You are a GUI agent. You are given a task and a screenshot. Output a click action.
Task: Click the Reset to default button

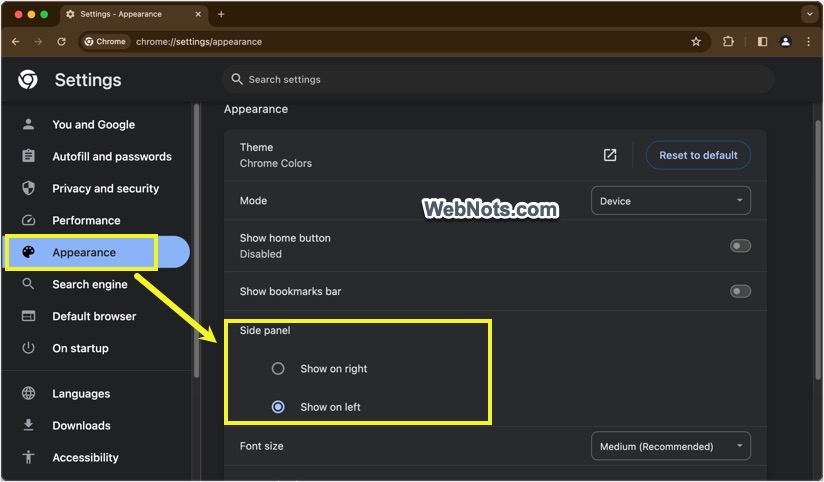(698, 155)
